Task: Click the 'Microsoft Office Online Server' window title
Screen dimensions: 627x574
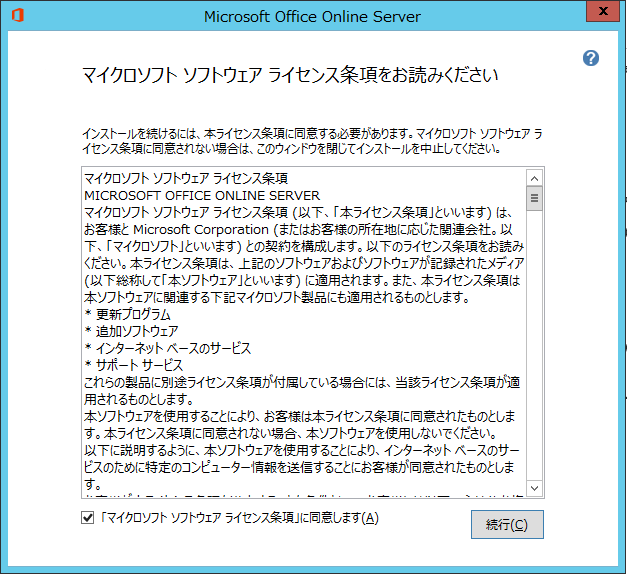Action: coord(312,16)
